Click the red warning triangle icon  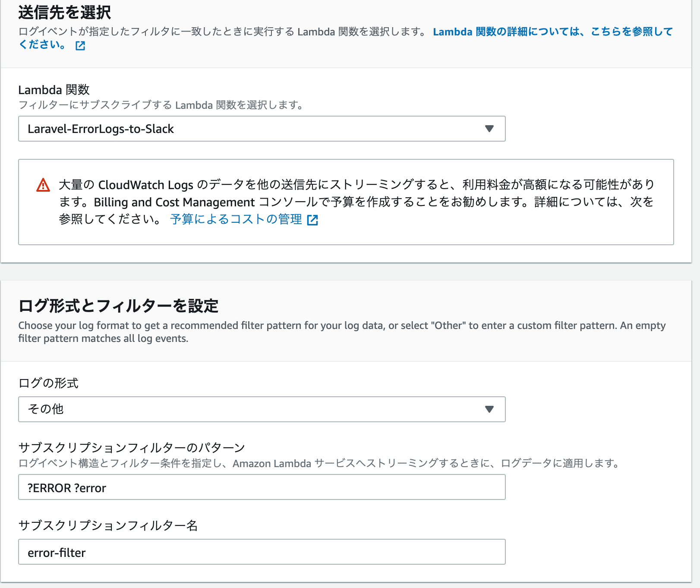(43, 185)
